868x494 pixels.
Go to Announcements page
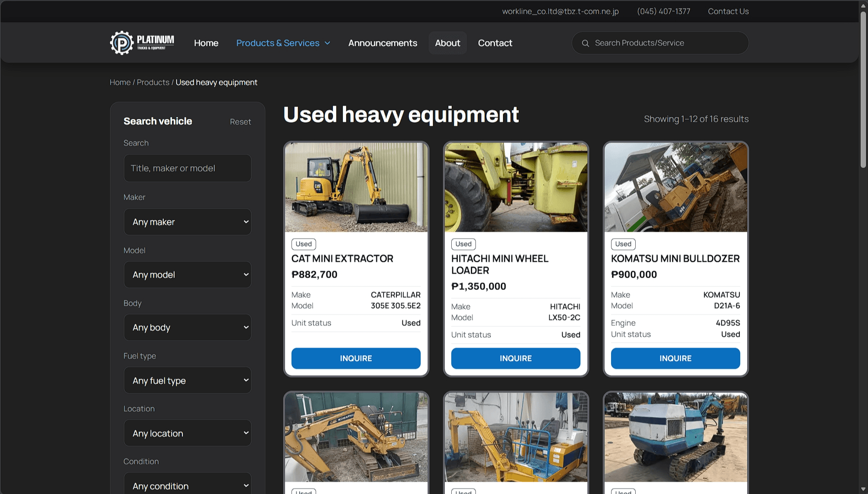pos(383,43)
